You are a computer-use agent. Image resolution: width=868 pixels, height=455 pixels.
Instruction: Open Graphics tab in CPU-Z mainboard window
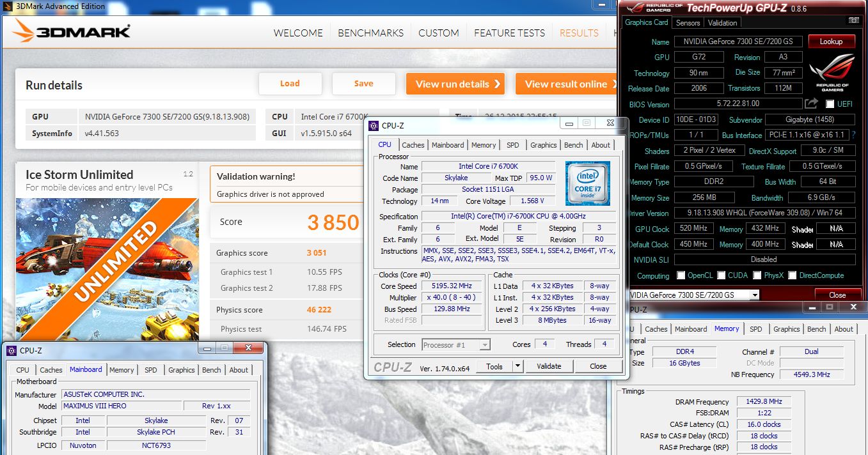coord(182,370)
